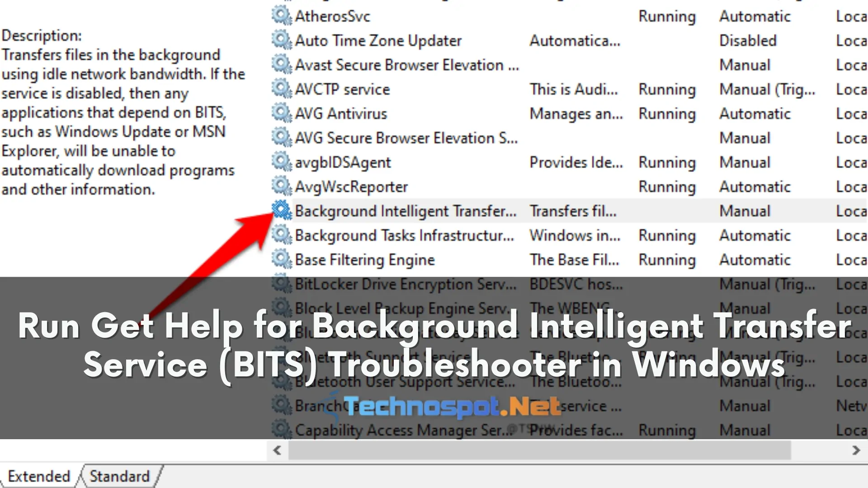Select the AVG Antivirus service name
The width and height of the screenshot is (868, 488).
click(x=341, y=114)
